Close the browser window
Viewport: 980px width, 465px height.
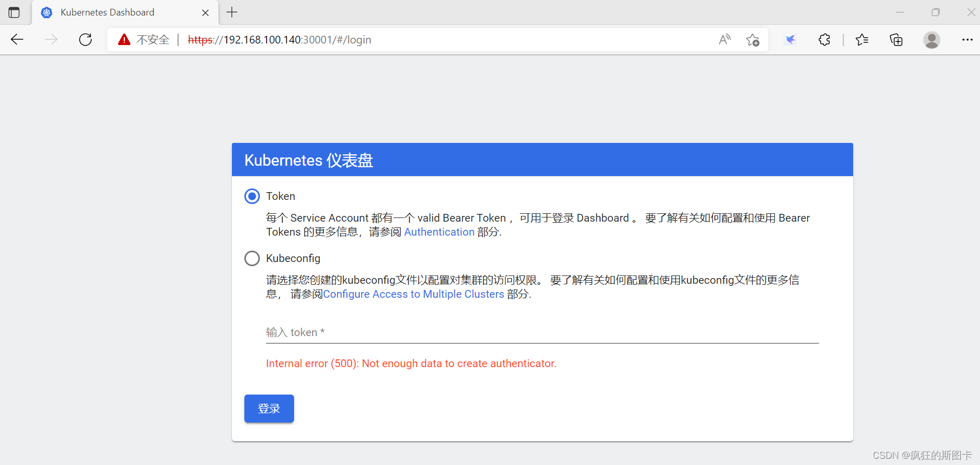pyautogui.click(x=971, y=12)
